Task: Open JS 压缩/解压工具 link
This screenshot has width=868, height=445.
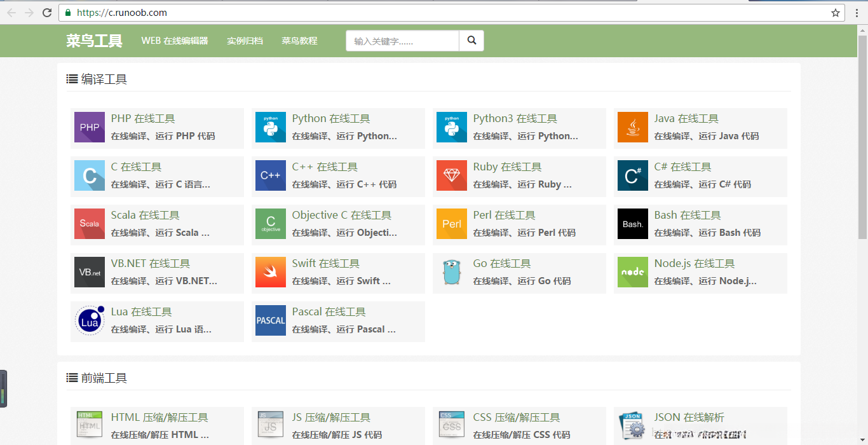Action: pos(331,417)
